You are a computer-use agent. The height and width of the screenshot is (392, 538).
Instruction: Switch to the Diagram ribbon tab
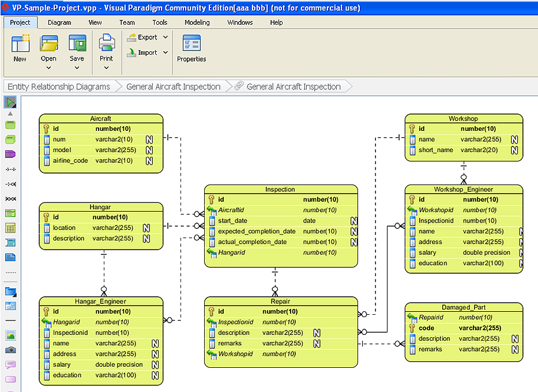(x=59, y=22)
